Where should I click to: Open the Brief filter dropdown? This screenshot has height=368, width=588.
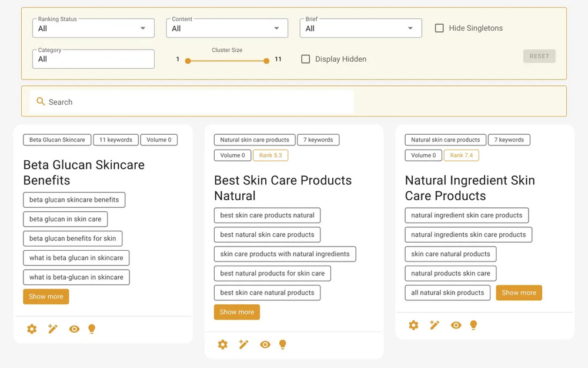click(360, 28)
